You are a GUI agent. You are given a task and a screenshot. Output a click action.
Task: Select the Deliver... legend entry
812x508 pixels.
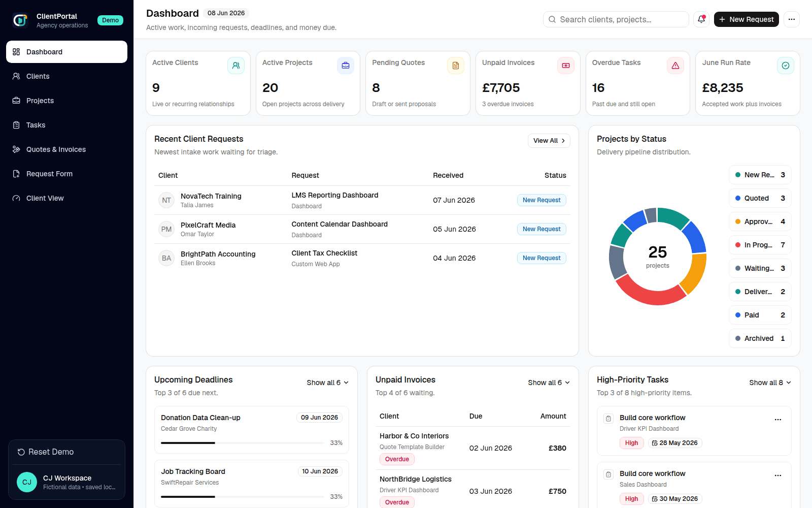tap(760, 292)
